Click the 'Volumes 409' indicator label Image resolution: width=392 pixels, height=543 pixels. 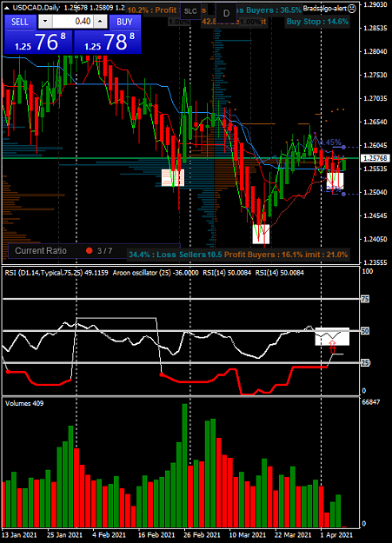[x=24, y=403]
